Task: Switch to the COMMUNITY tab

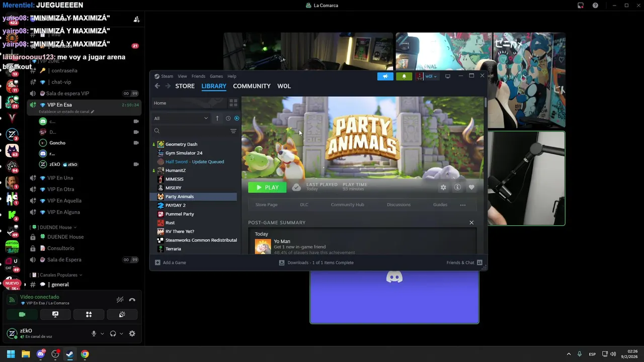Action: coord(252,86)
